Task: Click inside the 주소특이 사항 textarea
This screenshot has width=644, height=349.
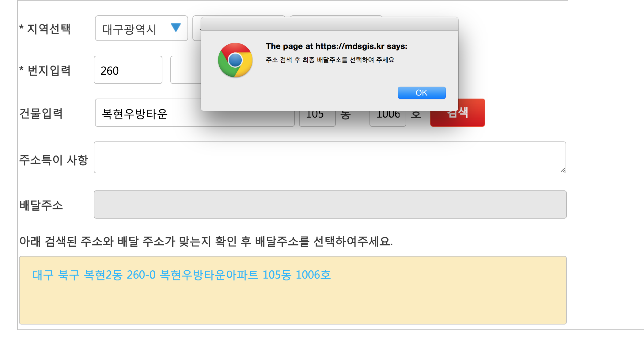Action: pyautogui.click(x=329, y=157)
